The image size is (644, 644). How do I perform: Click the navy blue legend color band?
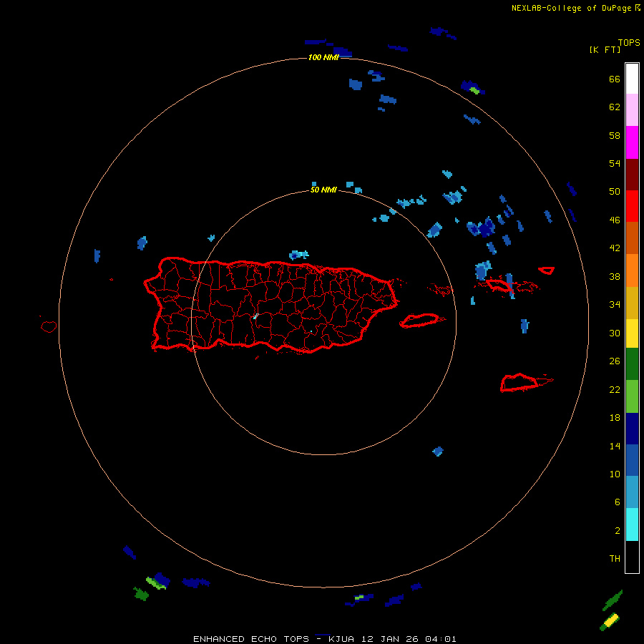(x=632, y=429)
